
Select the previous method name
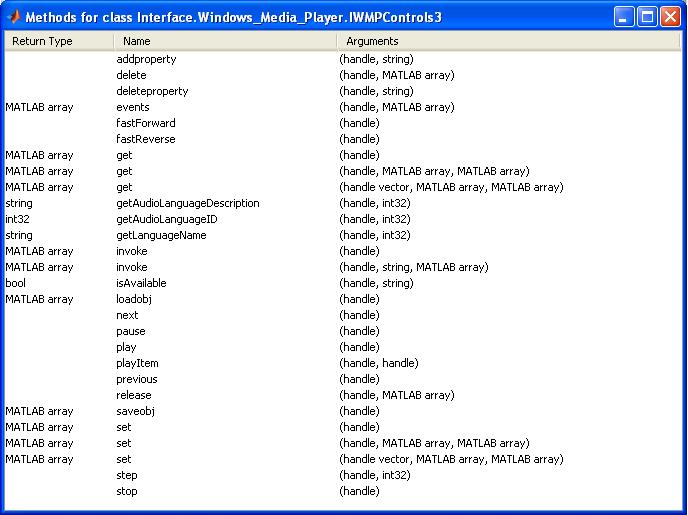(136, 379)
